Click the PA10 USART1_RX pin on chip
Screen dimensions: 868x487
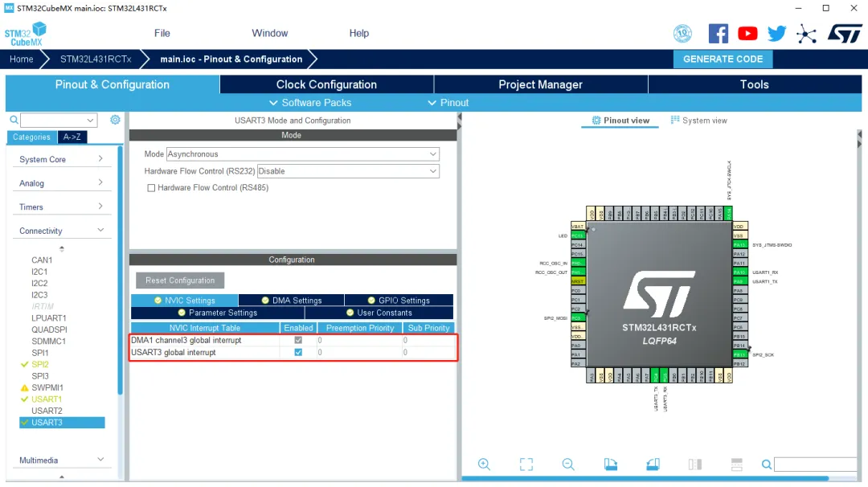(740, 272)
